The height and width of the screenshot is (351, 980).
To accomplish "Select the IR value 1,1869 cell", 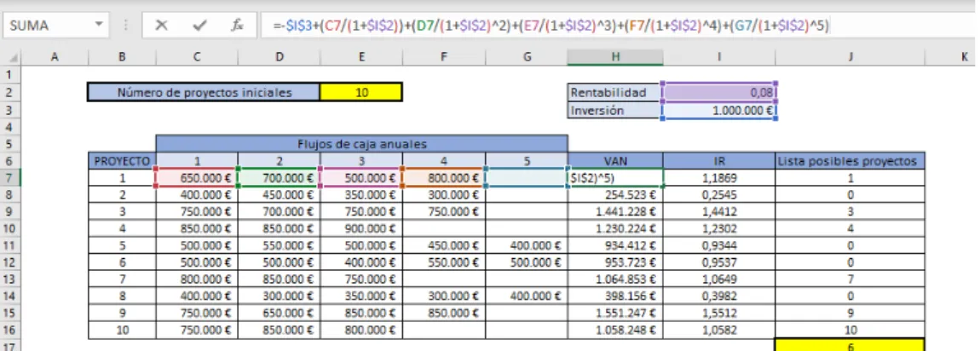I will pyautogui.click(x=719, y=178).
